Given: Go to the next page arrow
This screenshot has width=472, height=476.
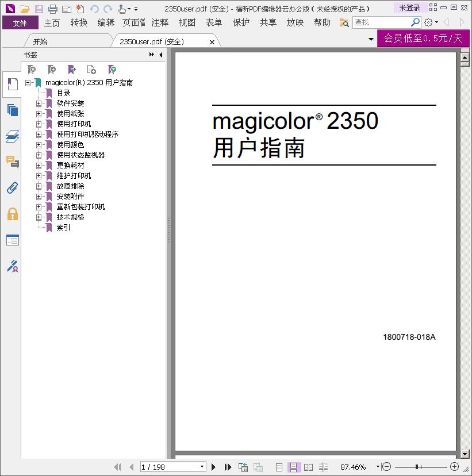Looking at the screenshot, I should click(x=214, y=467).
